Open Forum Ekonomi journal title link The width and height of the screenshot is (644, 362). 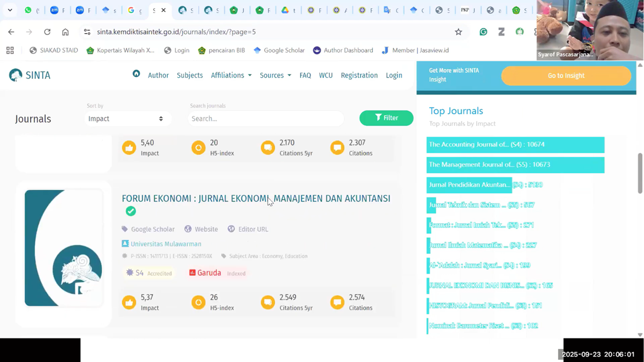pyautogui.click(x=256, y=198)
